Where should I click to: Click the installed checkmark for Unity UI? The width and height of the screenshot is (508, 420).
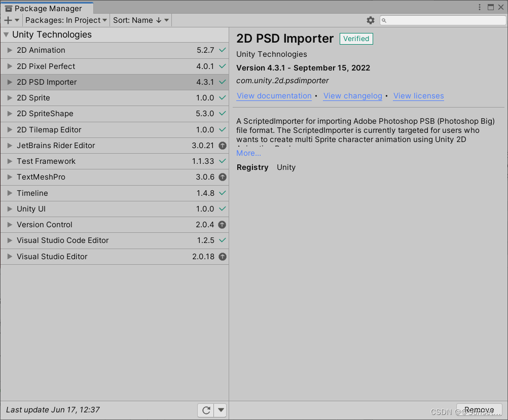pos(222,208)
